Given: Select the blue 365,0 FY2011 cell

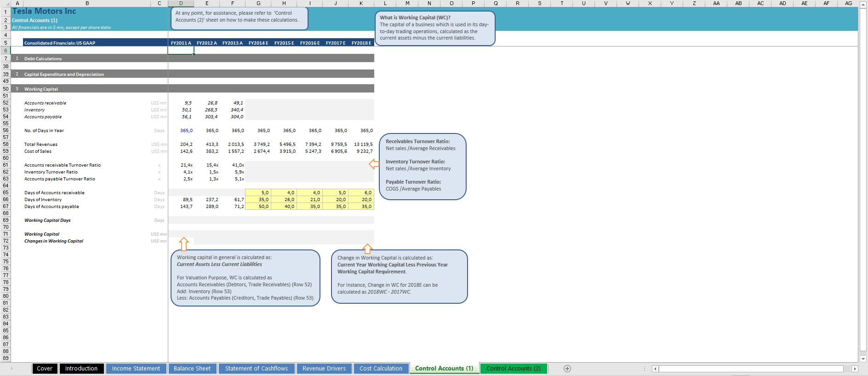Looking at the screenshot, I should 181,131.
